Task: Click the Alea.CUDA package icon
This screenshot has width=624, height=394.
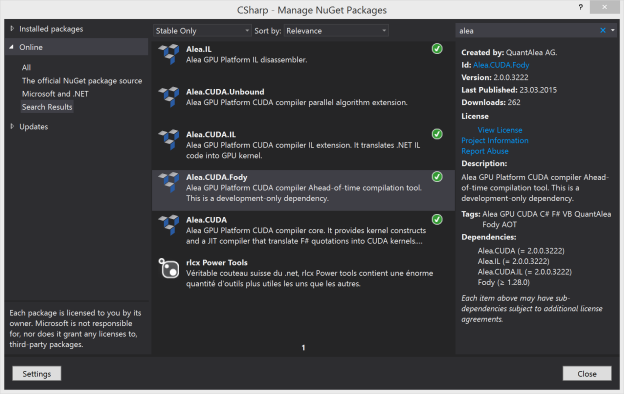Action: 169,224
